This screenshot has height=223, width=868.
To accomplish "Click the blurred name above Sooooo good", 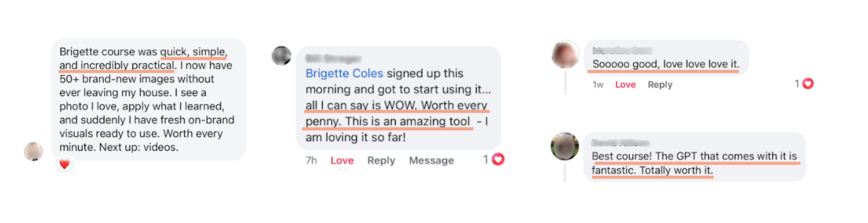I will [622, 51].
